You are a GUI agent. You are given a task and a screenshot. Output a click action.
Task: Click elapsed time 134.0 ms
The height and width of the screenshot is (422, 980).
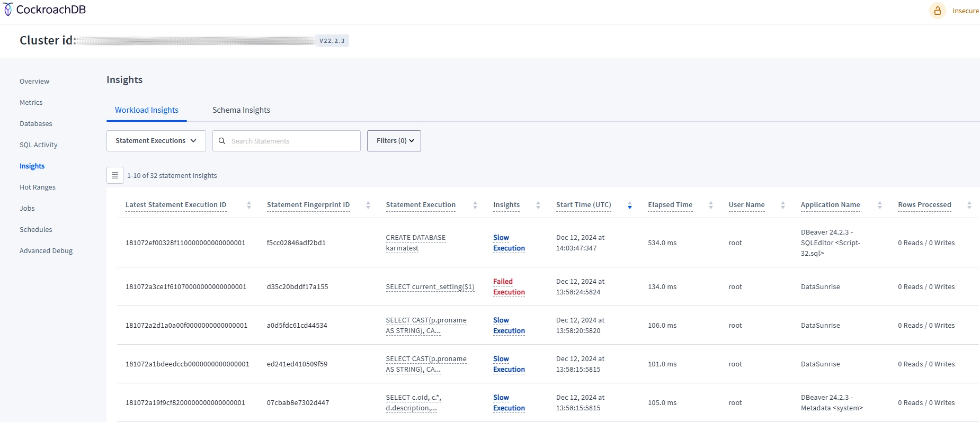click(662, 286)
